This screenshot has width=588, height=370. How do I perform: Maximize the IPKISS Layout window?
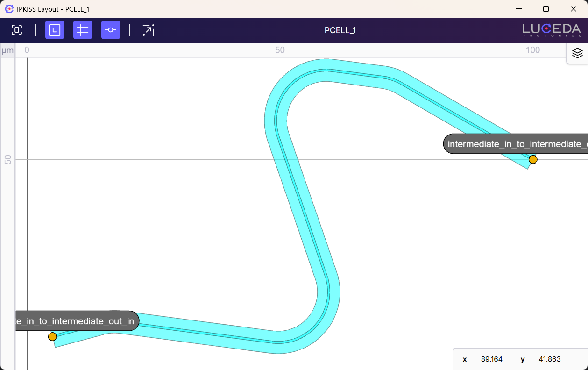[x=546, y=9]
